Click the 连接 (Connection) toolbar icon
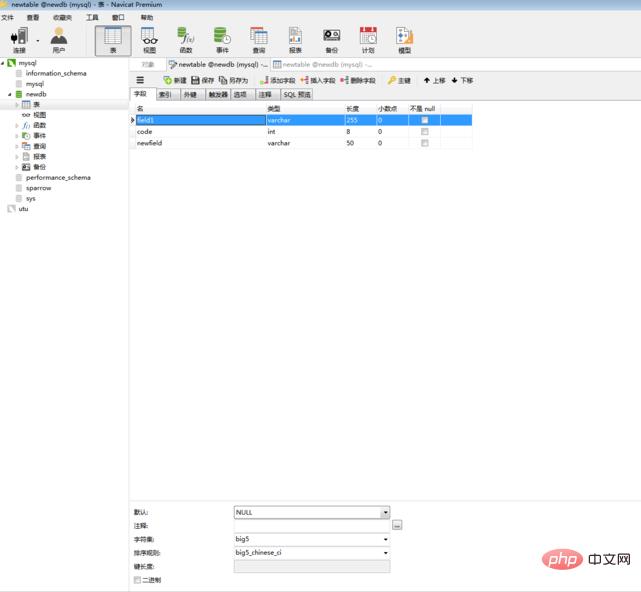Viewport: 641px width, 592px height. tap(19, 39)
